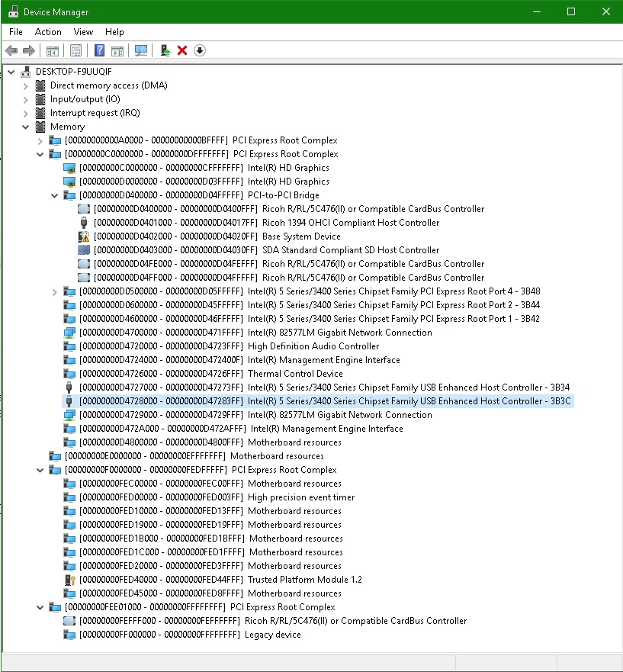Expand the 000A0000 PCI Express Root Complex

click(x=40, y=140)
